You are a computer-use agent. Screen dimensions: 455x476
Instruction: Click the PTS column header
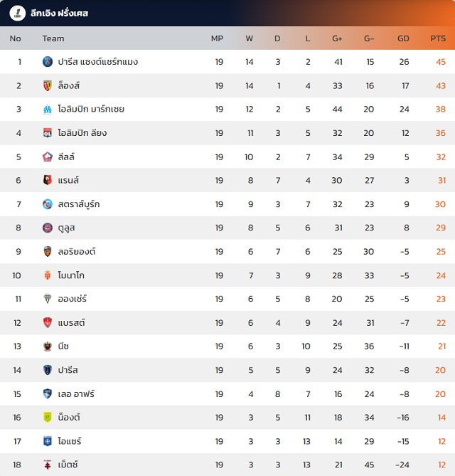[x=438, y=38]
